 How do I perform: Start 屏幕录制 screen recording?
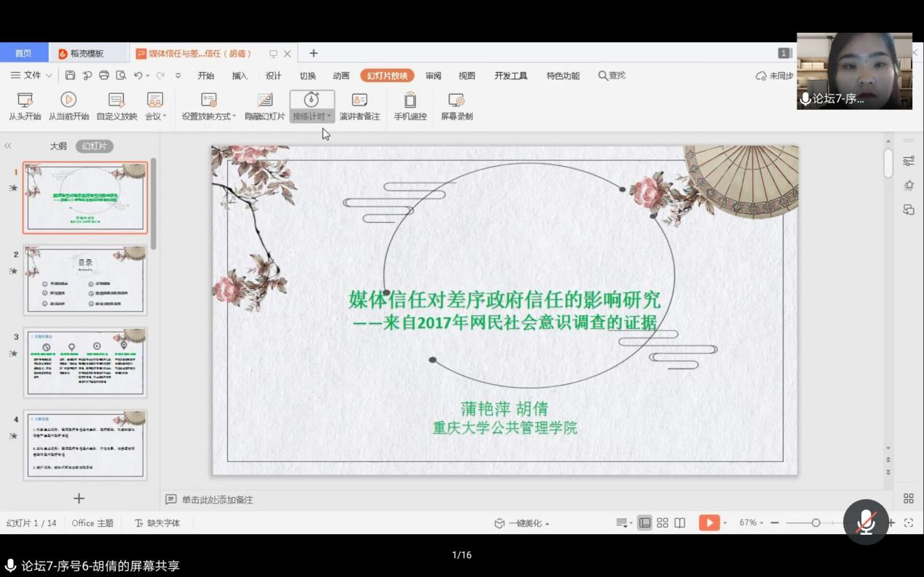click(457, 100)
